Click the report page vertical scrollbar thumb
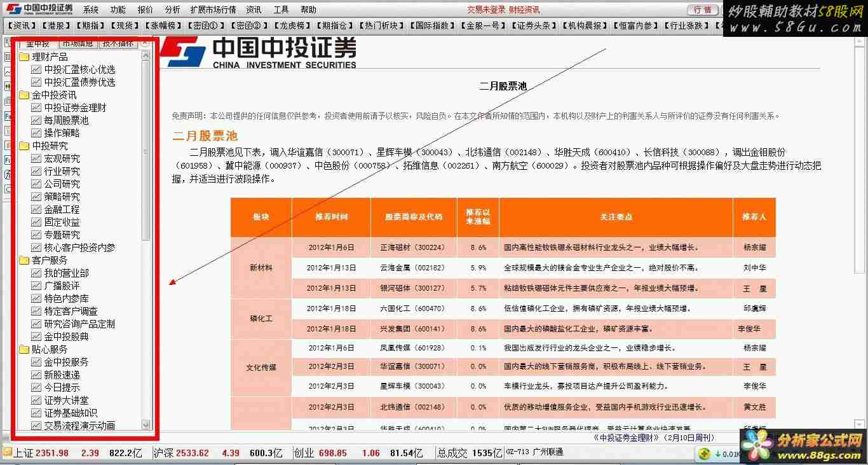This screenshot has height=465, width=868. point(859,159)
